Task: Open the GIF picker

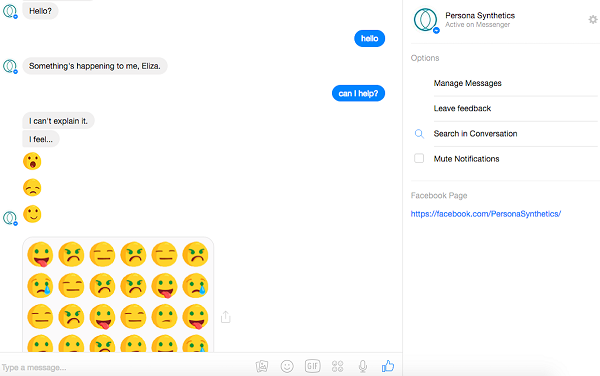Action: [x=312, y=366]
